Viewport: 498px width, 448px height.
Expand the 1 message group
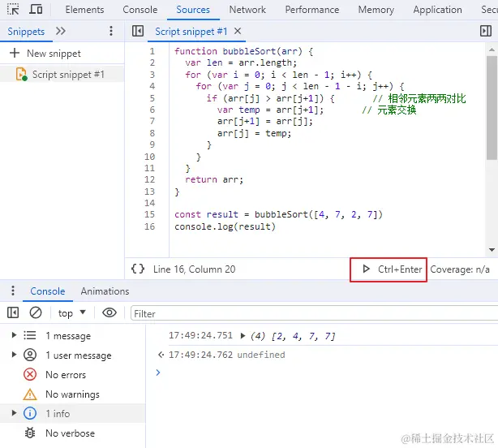[14, 335]
